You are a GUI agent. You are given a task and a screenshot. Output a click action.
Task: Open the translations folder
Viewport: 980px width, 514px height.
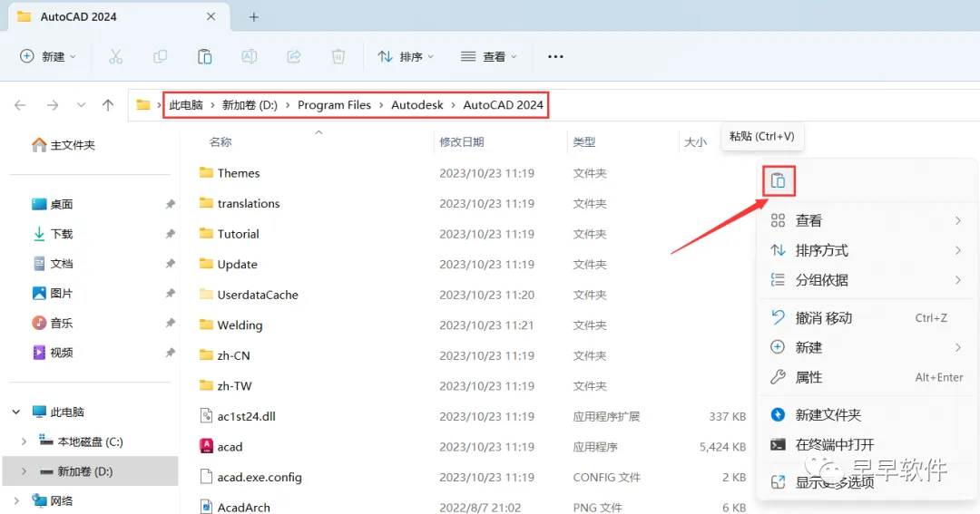pyautogui.click(x=248, y=203)
